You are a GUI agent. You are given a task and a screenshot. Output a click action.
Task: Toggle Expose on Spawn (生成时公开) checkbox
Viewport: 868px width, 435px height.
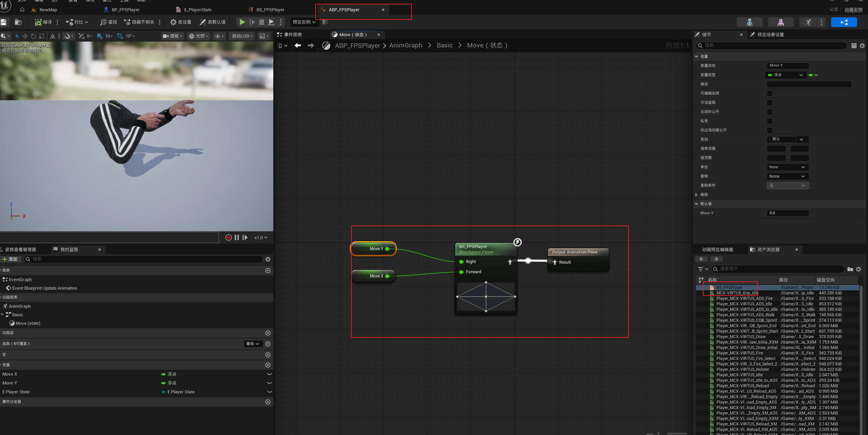[770, 112]
